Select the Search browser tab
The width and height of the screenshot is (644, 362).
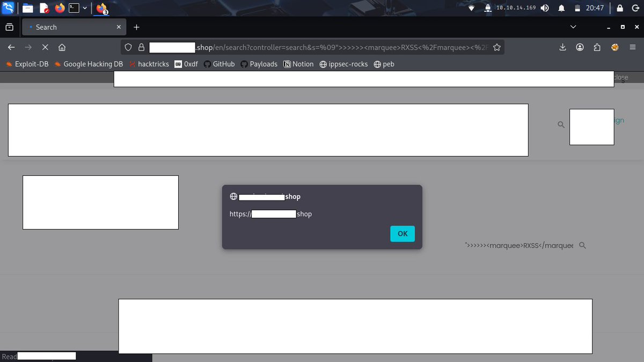tap(74, 27)
